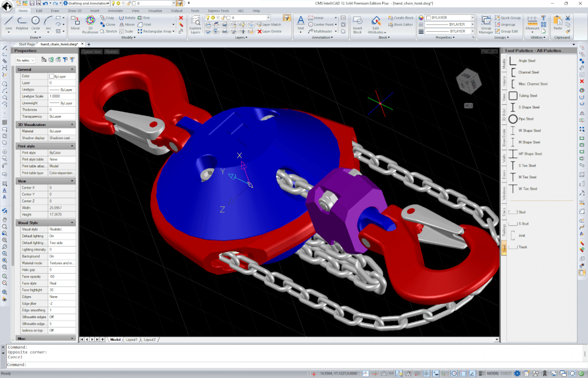Viewport: 588px width, 378px height.
Task: Open the workspace Drafting and Annotation dropdown
Action: pos(86,3)
